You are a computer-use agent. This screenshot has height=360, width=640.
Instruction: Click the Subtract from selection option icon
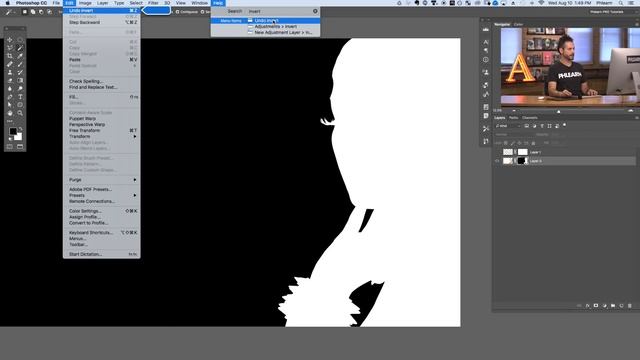(41, 12)
